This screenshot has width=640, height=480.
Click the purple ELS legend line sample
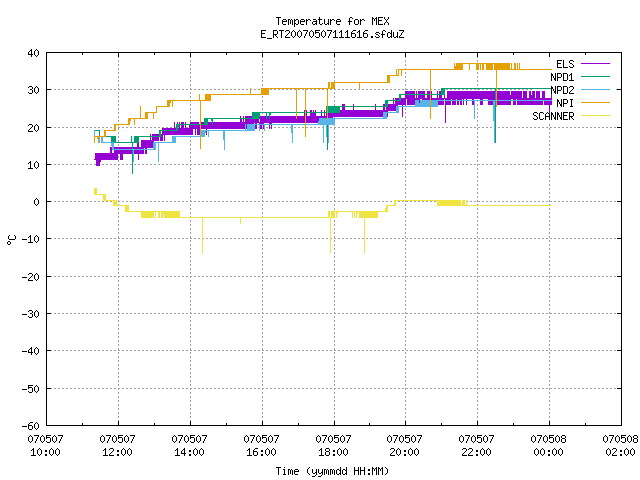coord(595,64)
